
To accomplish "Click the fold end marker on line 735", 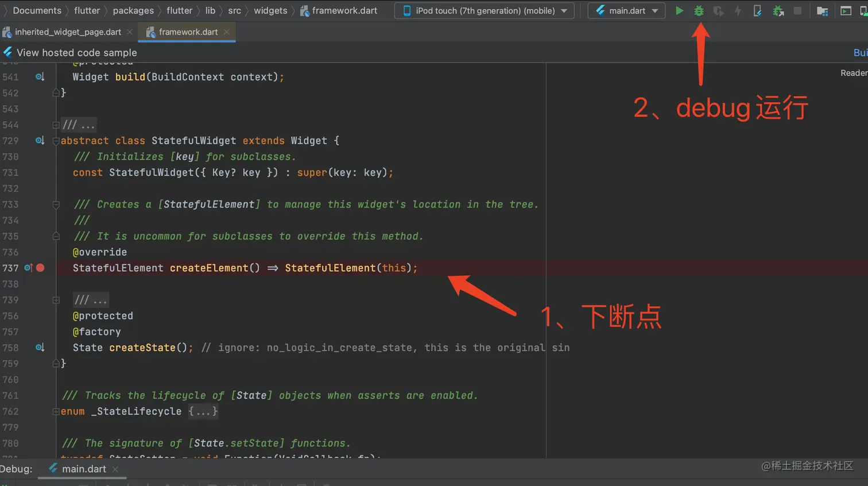I will [x=56, y=236].
